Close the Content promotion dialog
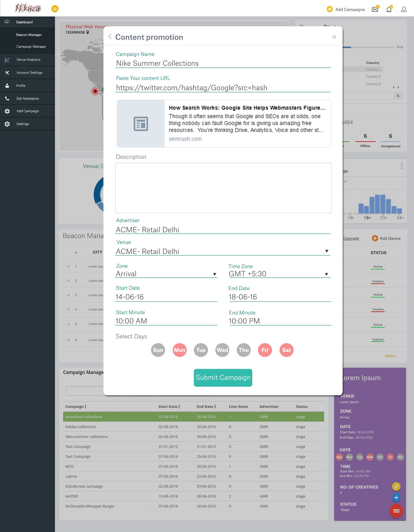414x532 pixels. point(334,37)
